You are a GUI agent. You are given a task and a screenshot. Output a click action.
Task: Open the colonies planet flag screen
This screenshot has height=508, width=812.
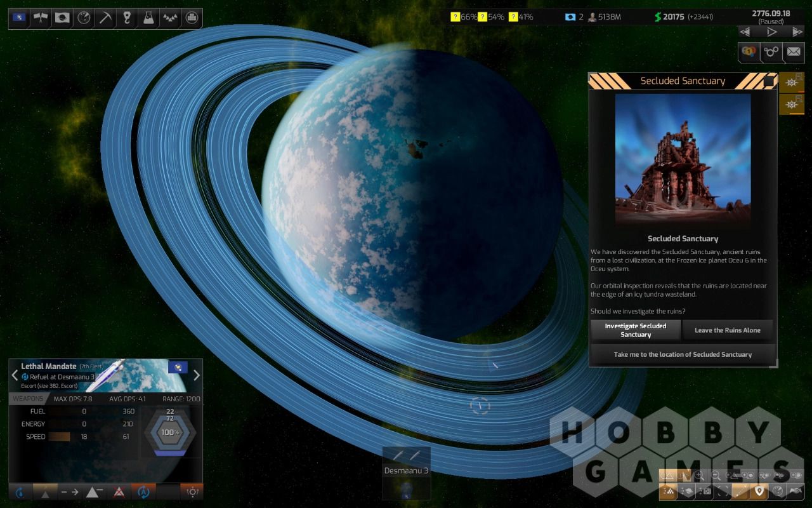tap(62, 18)
